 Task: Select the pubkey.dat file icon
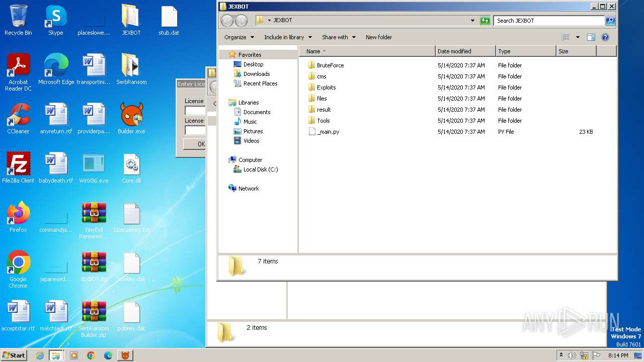(131, 316)
